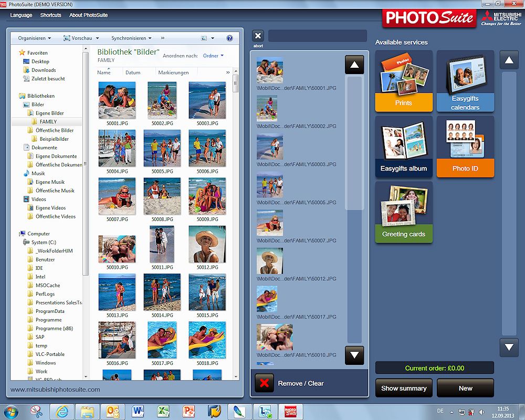The image size is (525, 420).
Task: Expand the Synchronisieren dropdown
Action: click(x=131, y=38)
